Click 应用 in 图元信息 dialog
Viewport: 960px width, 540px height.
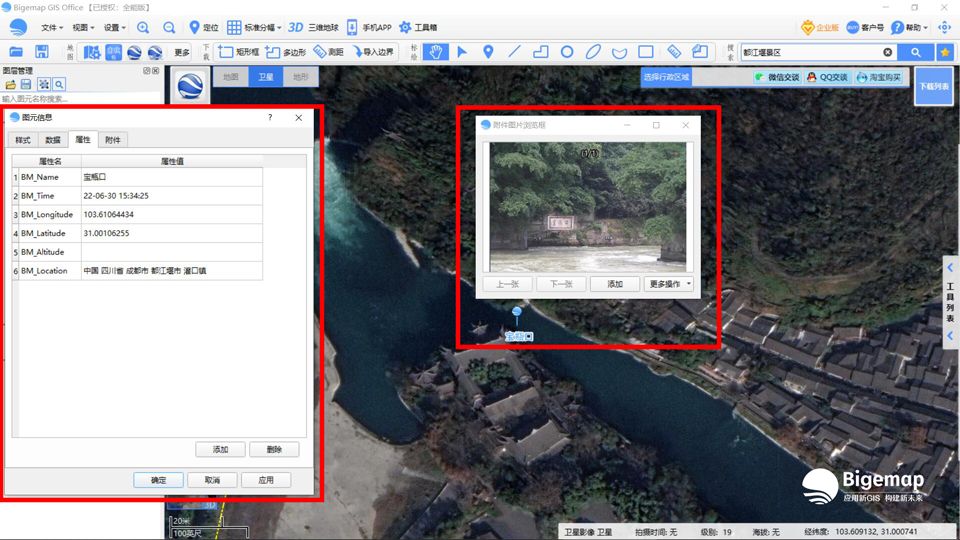266,480
